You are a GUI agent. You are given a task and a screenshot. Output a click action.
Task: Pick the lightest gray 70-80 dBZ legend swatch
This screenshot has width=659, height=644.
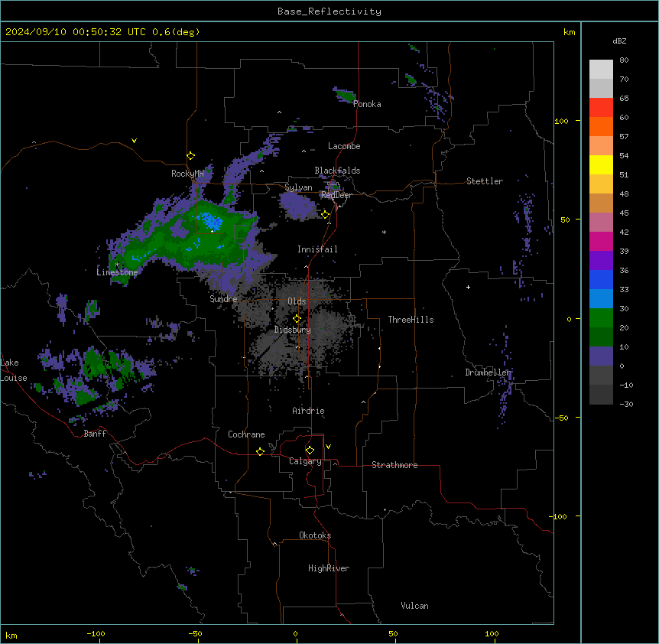tap(601, 70)
